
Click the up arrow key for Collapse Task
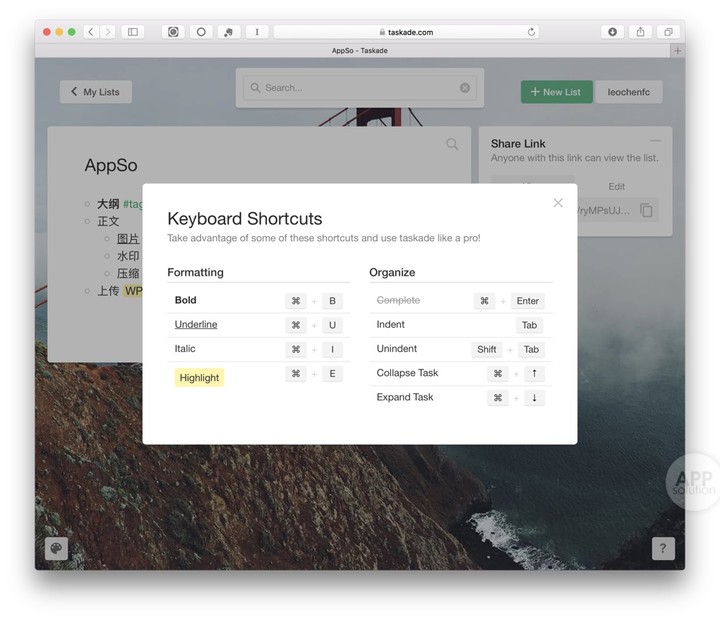tap(534, 373)
